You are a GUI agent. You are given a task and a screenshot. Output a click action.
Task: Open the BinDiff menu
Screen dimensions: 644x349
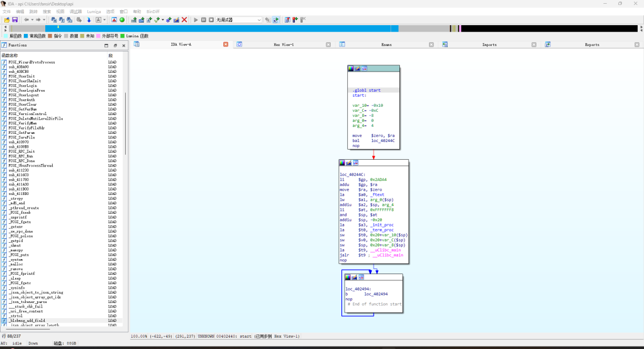[153, 11]
